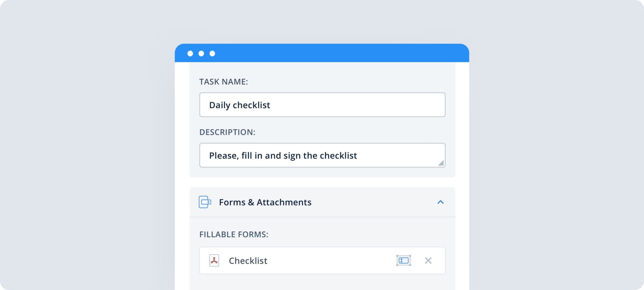Select the text 'Daily checklist'
Viewport: 644px width, 290px height.
pos(240,105)
